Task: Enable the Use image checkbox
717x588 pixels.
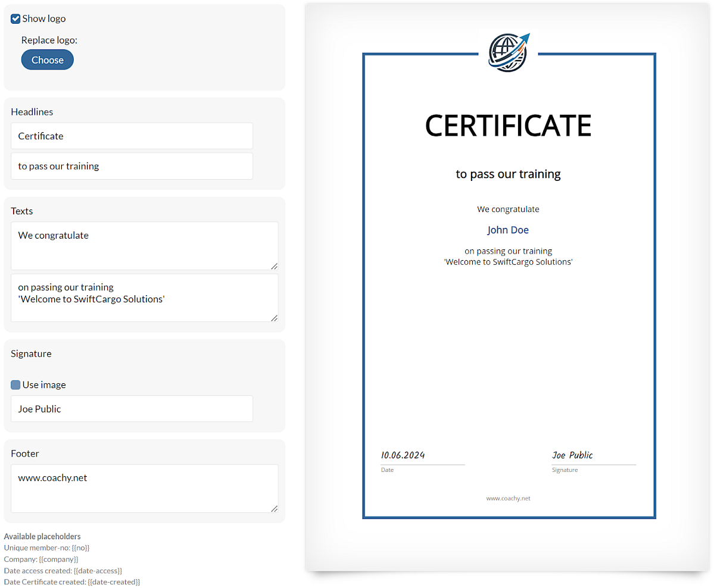Action: point(16,385)
